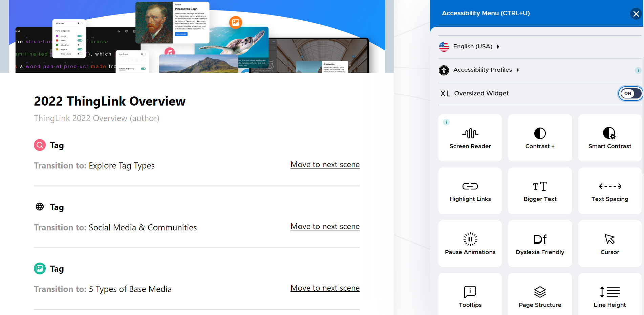
Task: Click the pink magnifier Tag icon
Action: click(x=40, y=145)
